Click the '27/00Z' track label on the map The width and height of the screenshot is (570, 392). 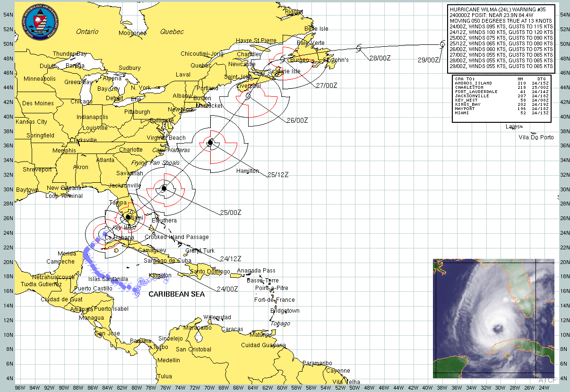pos(327,85)
